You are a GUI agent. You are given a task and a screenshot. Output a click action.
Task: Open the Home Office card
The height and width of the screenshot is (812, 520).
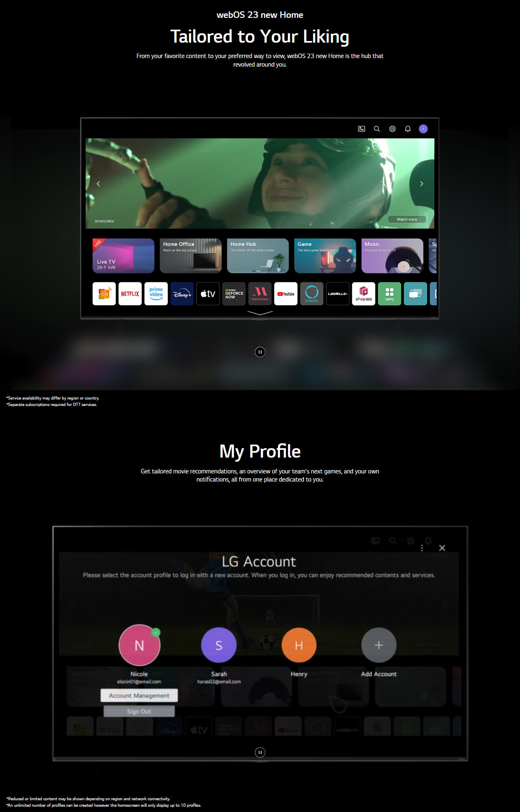click(191, 256)
